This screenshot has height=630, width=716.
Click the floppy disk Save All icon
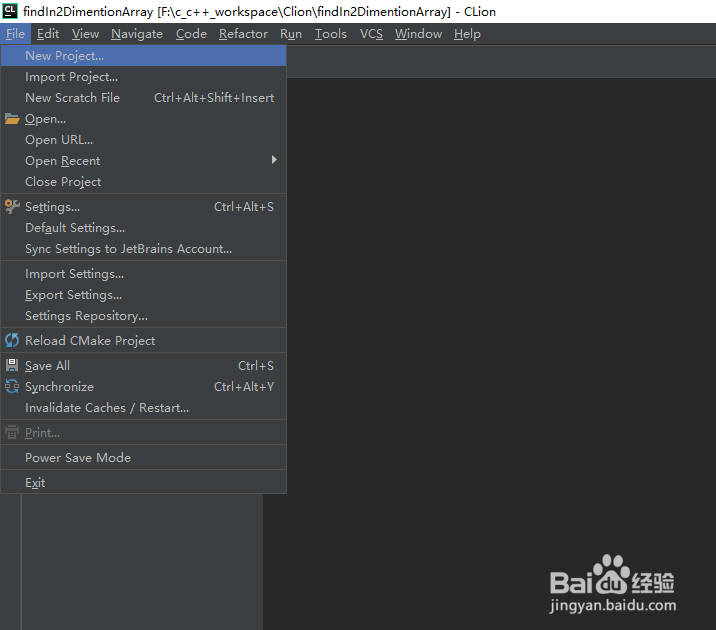(12, 365)
